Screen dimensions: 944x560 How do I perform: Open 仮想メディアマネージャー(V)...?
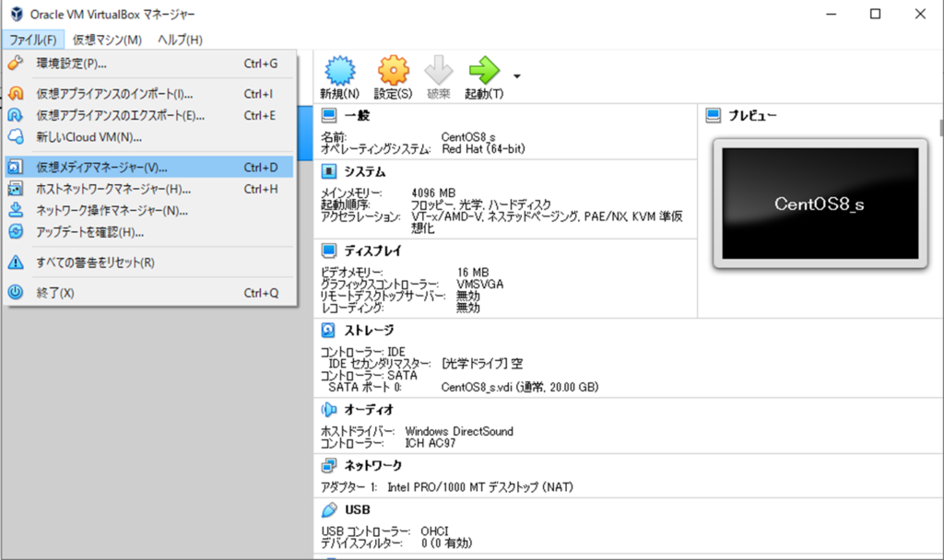point(101,168)
